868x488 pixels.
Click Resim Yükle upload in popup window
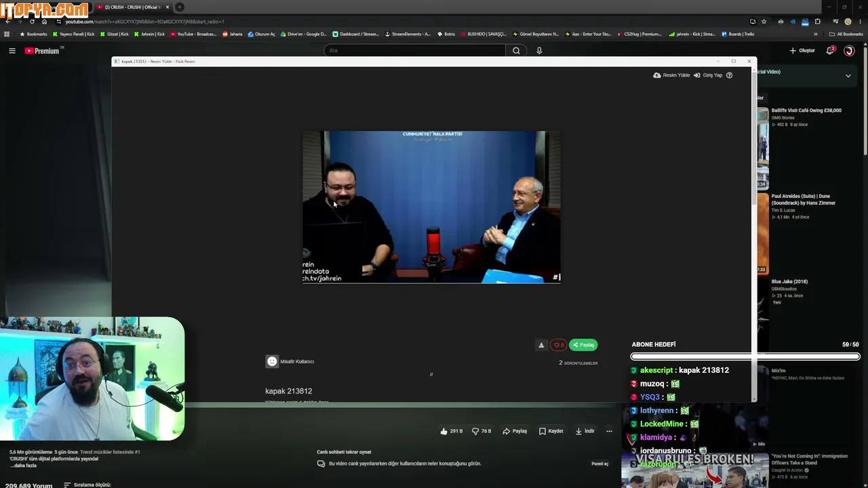pyautogui.click(x=671, y=75)
